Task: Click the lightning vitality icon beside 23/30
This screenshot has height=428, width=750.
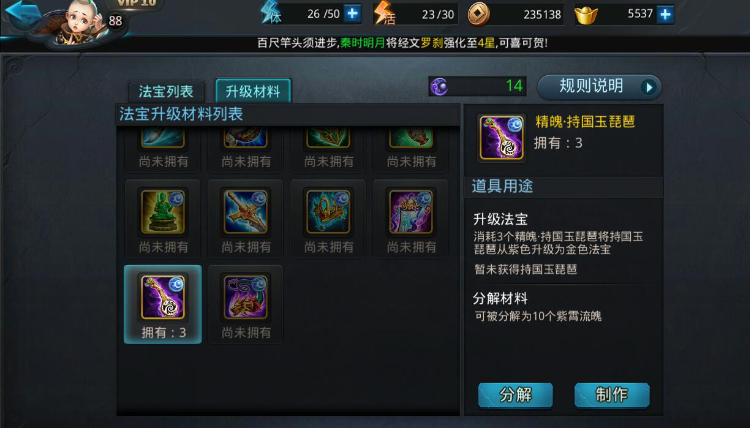Action: [x=385, y=13]
